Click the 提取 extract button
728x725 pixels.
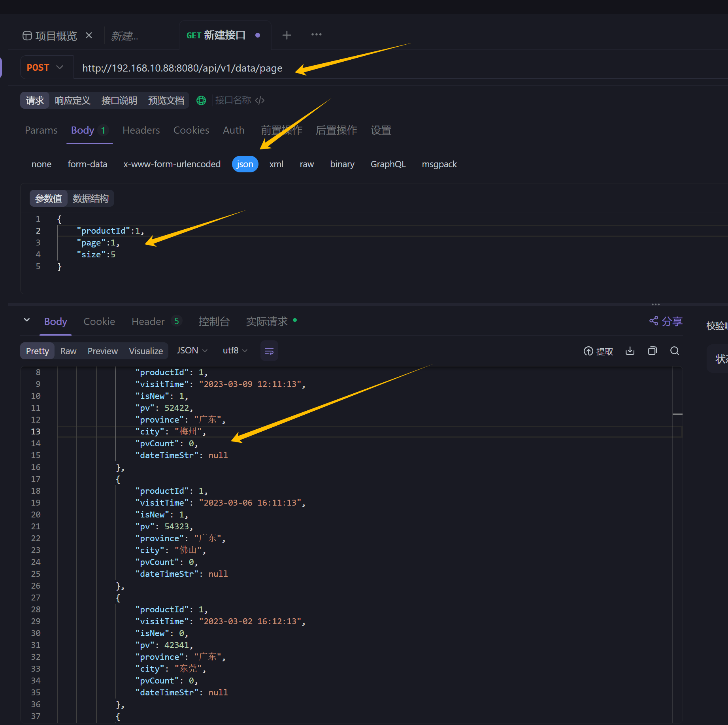(598, 351)
